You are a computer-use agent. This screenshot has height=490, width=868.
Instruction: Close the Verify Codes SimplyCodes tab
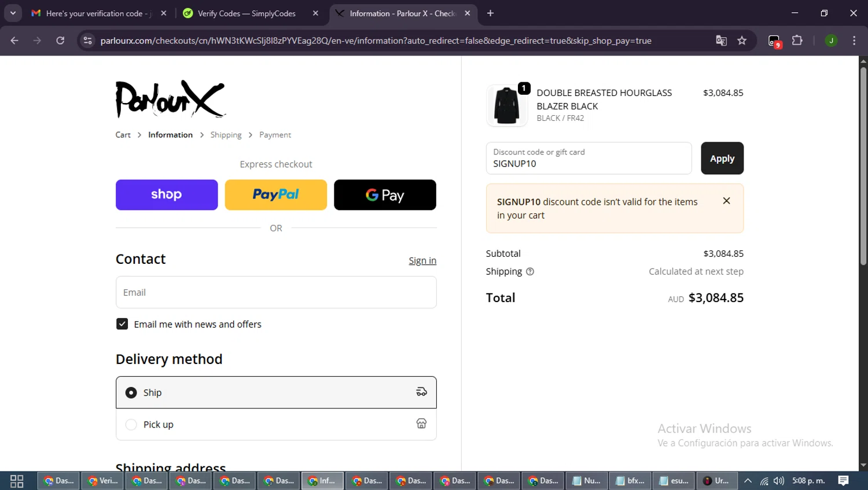(x=315, y=13)
